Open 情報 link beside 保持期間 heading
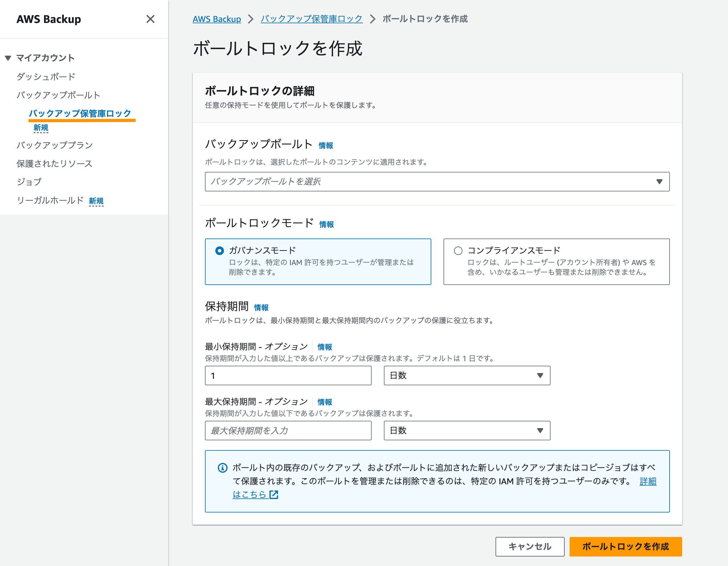Image resolution: width=728 pixels, height=566 pixels. click(261, 308)
